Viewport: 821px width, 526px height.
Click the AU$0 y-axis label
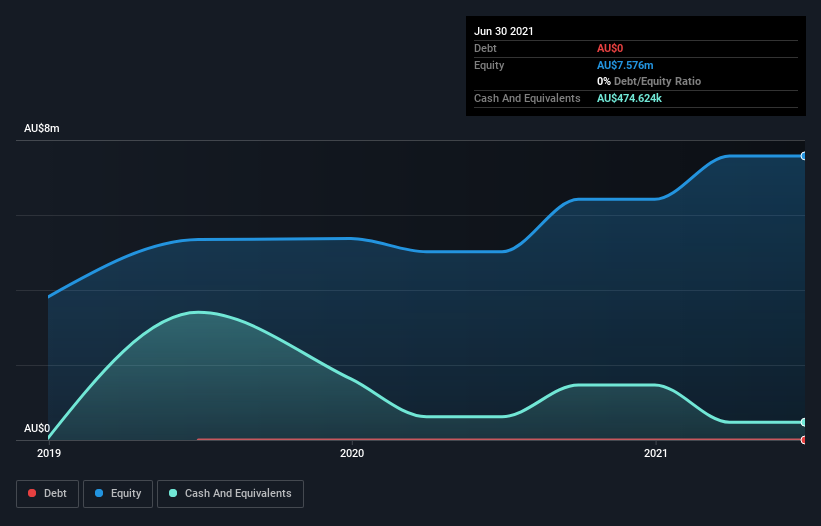pyautogui.click(x=37, y=428)
